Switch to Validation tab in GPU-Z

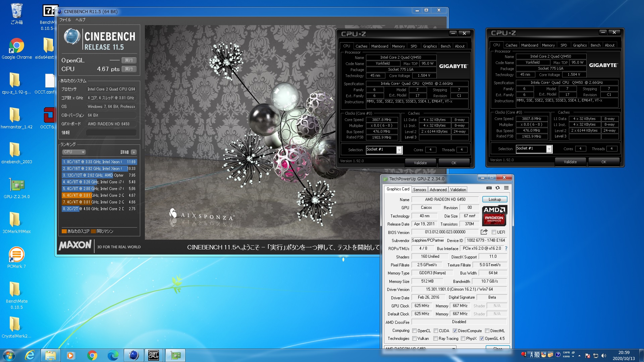[x=458, y=189]
